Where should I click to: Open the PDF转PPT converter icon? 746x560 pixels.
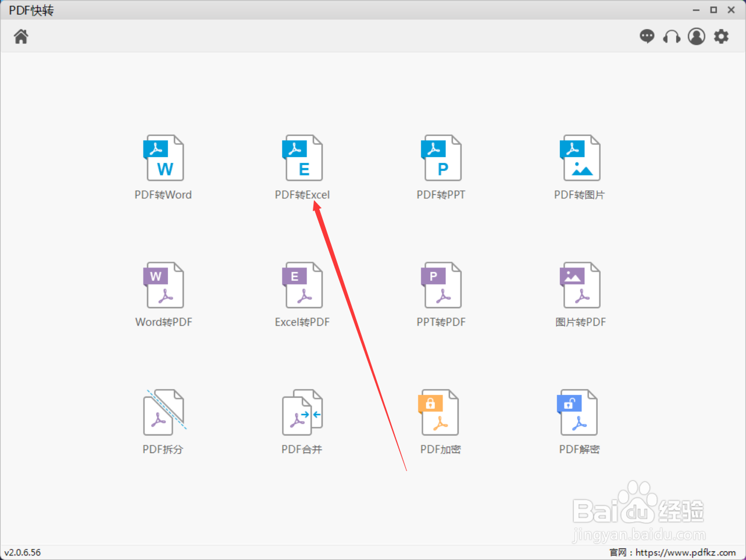(x=441, y=158)
